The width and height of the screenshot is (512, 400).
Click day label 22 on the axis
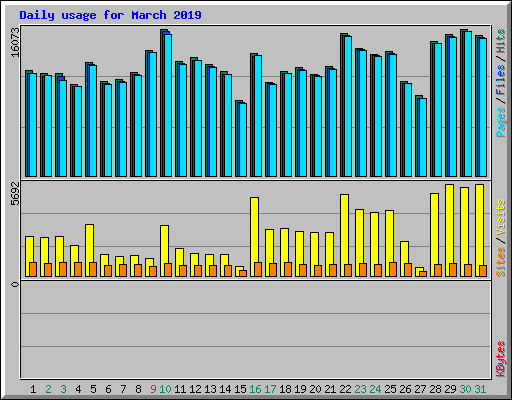tap(345, 389)
